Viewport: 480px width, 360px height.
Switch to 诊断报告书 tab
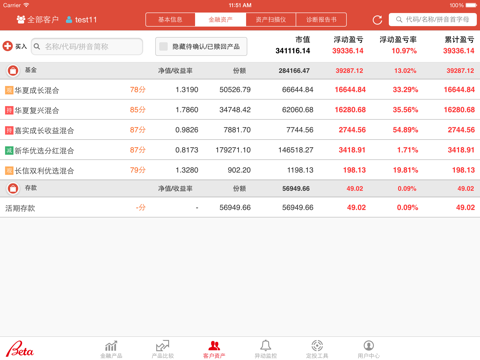[321, 20]
